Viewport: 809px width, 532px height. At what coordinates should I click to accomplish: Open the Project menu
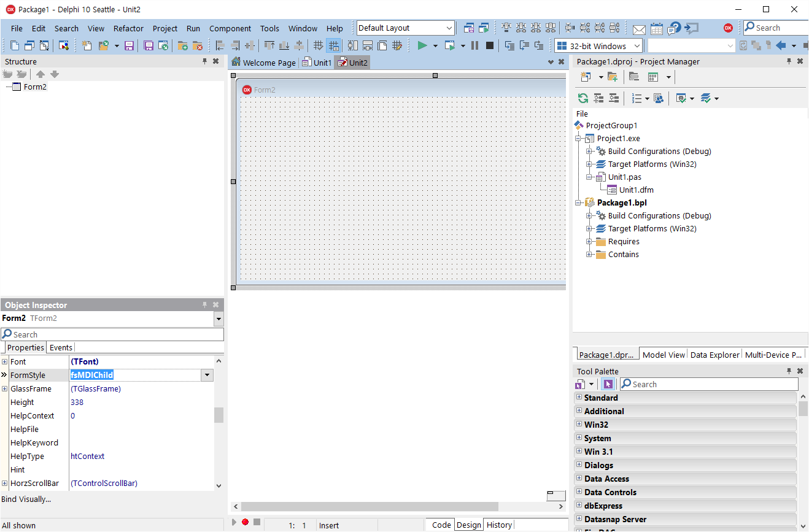(165, 28)
